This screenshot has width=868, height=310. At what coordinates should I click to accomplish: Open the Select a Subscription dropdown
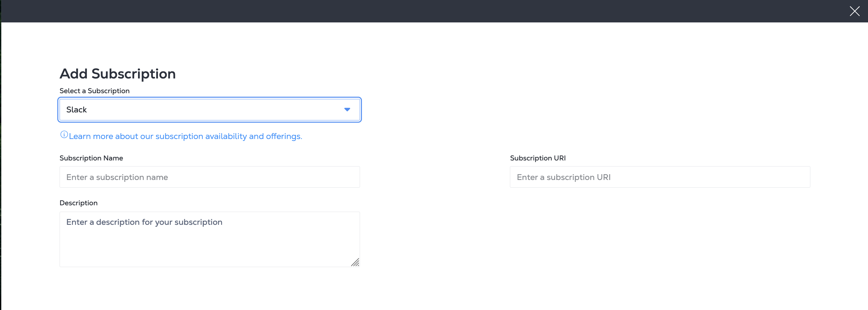[x=209, y=110]
